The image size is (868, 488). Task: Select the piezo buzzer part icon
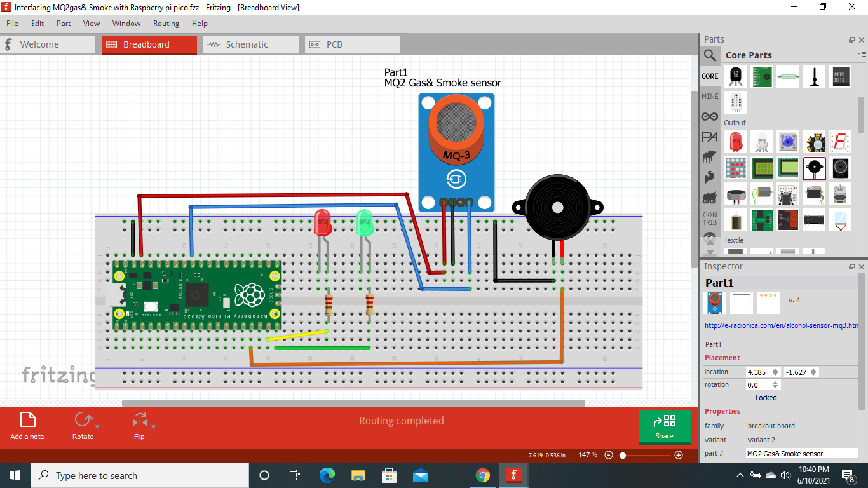click(815, 168)
